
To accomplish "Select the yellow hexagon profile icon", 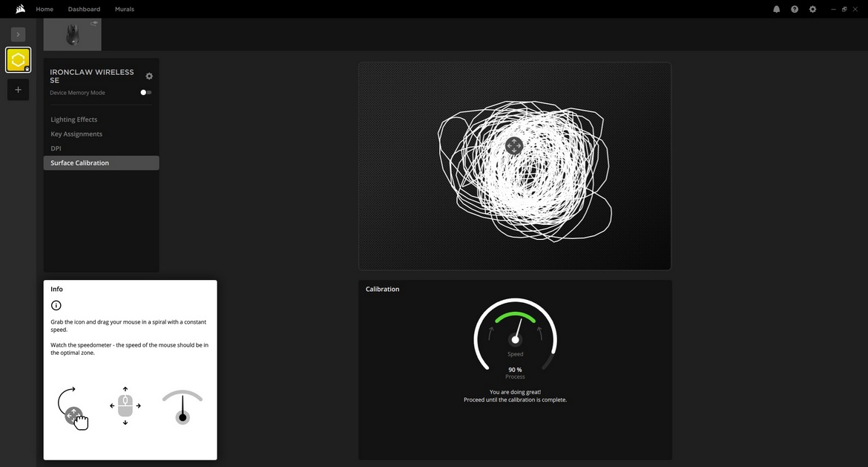I will click(x=18, y=59).
